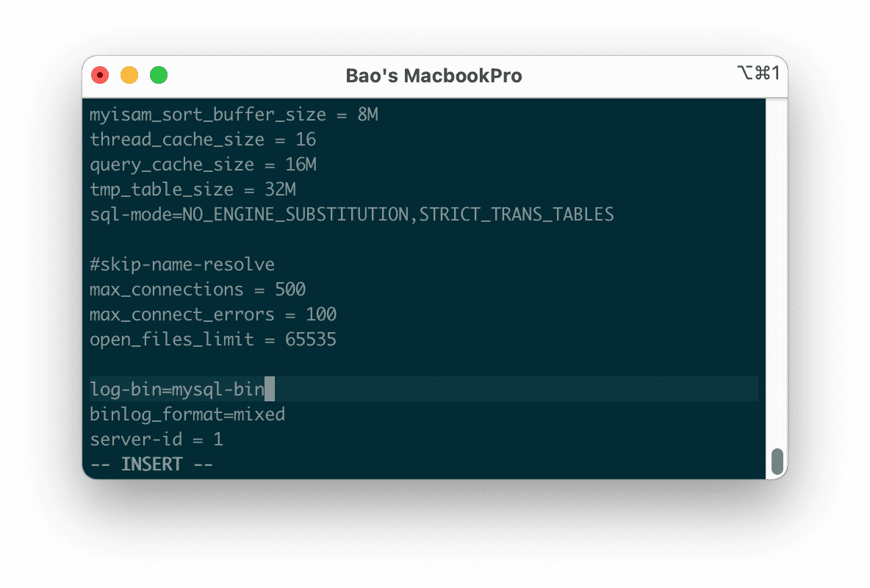Click the ⌥⌘1 shortcut indicator in title bar

pyautogui.click(x=758, y=73)
